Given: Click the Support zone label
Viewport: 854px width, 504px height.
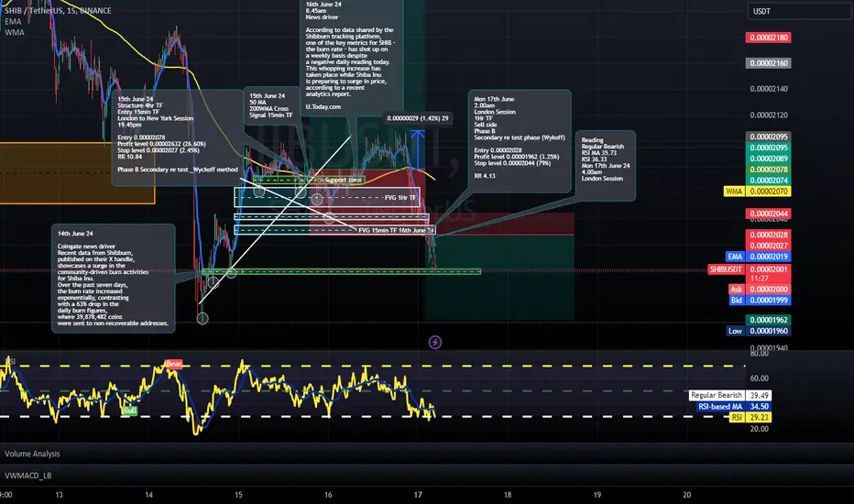Looking at the screenshot, I should tap(343, 180).
